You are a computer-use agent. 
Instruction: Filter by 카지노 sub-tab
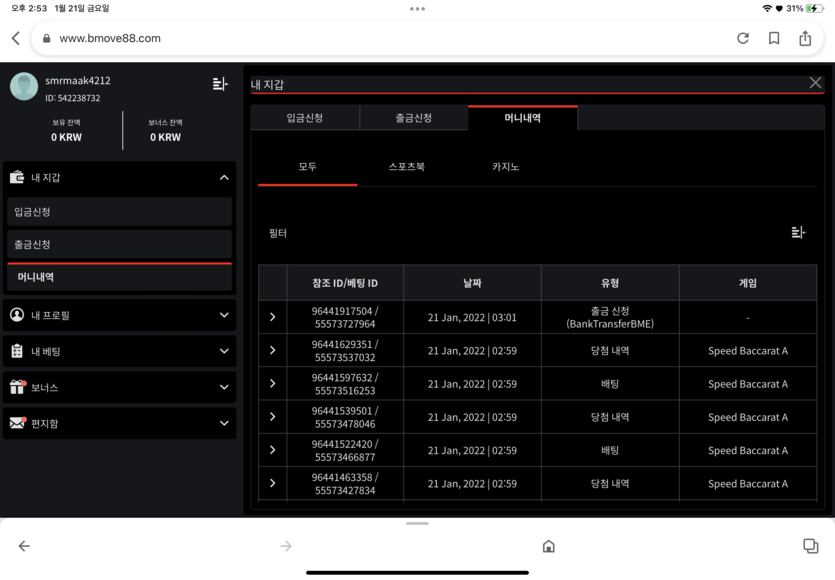click(505, 167)
